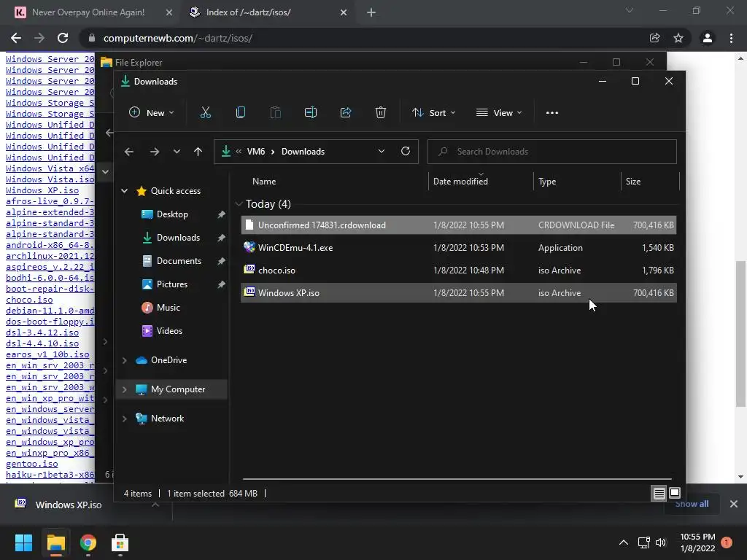This screenshot has height=560, width=747.
Task: Show all downloads link in Chrome
Action: pos(692,504)
